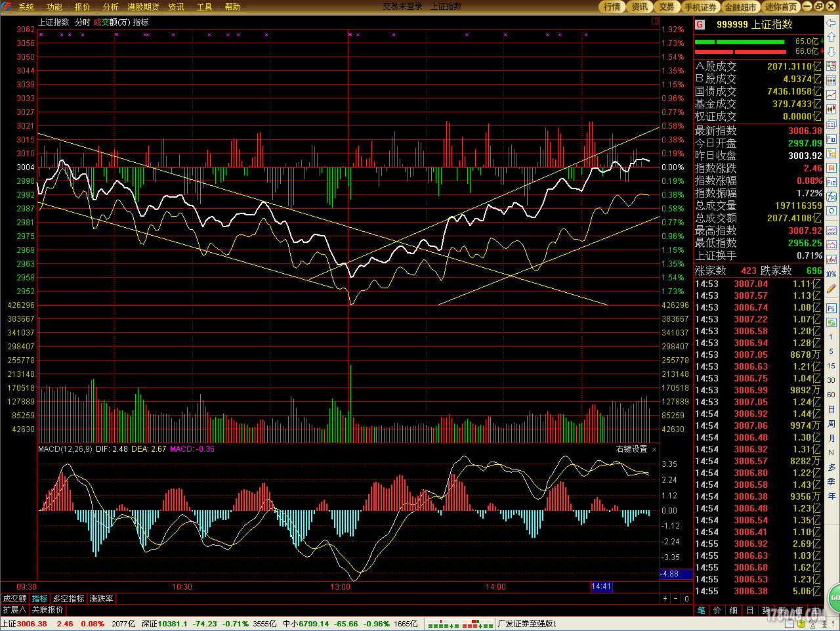Switch to the 价 price tab
This screenshot has height=631, width=840.
(x=717, y=610)
